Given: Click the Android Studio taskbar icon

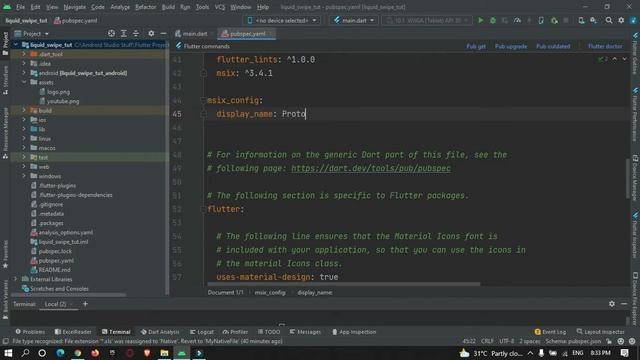Looking at the screenshot, I should (182, 353).
